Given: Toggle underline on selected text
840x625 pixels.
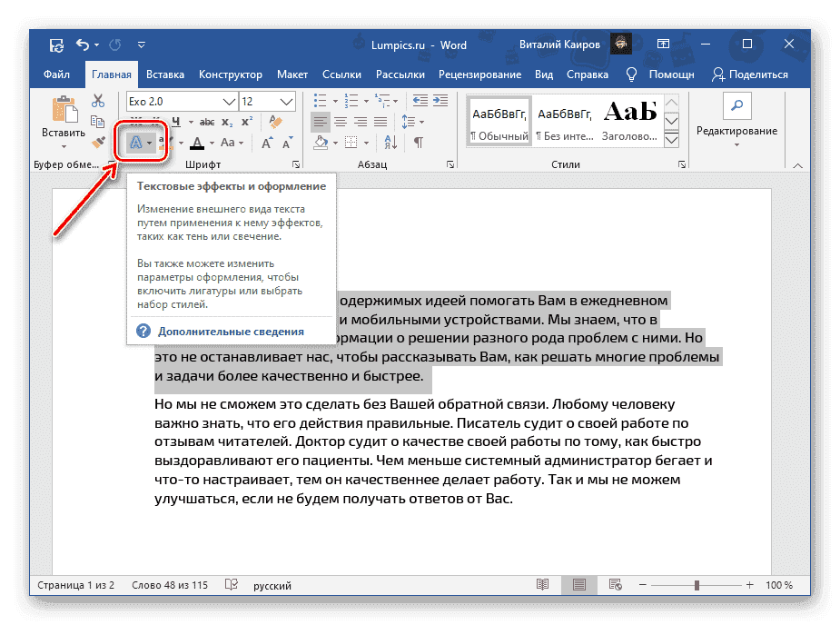Looking at the screenshot, I should tap(175, 120).
